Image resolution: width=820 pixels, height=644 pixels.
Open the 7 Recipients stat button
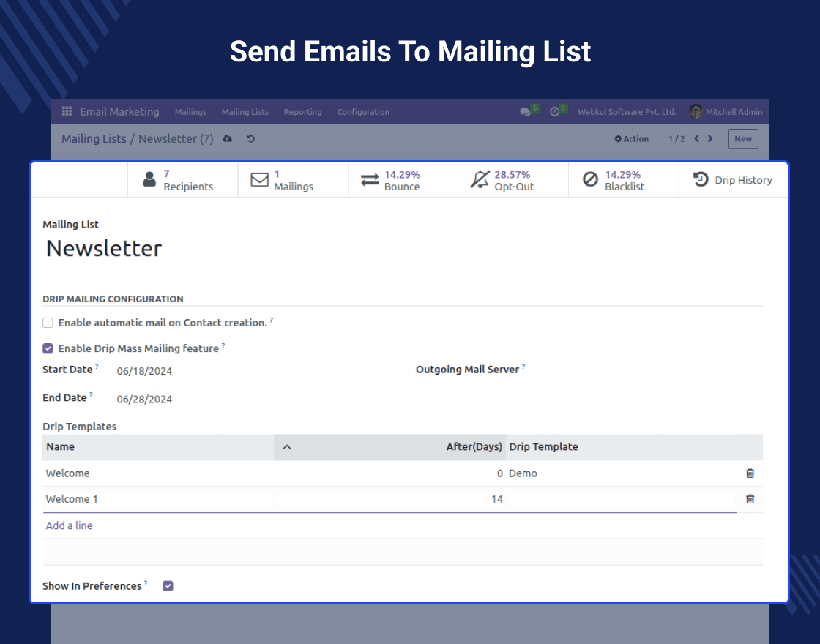pyautogui.click(x=182, y=180)
